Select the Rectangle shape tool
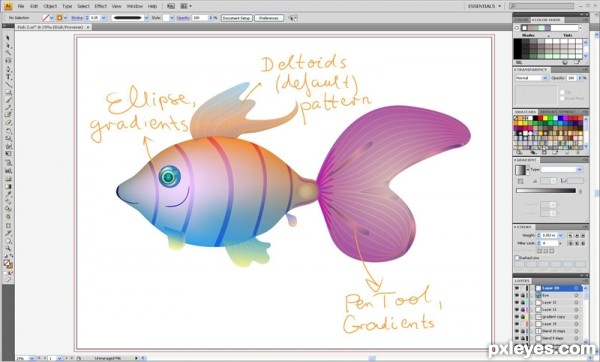The height and width of the screenshot is (362, 600). (x=8, y=92)
